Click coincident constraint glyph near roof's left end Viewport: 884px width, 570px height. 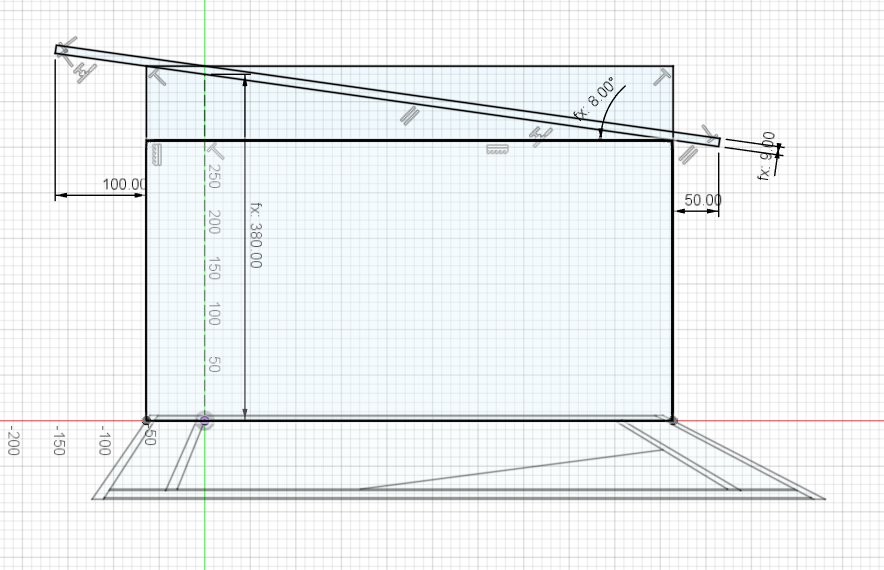tap(86, 72)
